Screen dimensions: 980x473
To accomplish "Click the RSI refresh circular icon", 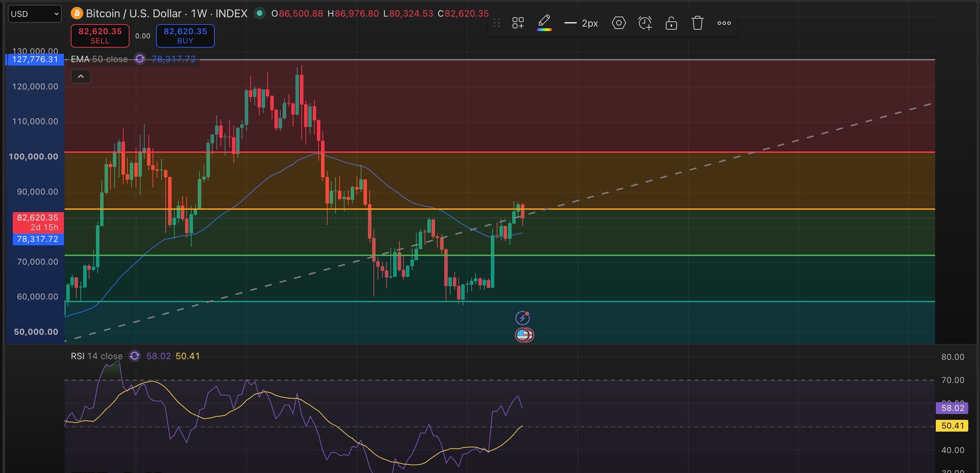I will (135, 356).
